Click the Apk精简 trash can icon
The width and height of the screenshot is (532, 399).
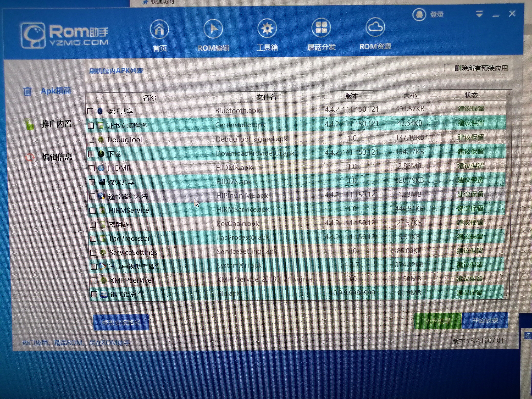[x=27, y=91]
